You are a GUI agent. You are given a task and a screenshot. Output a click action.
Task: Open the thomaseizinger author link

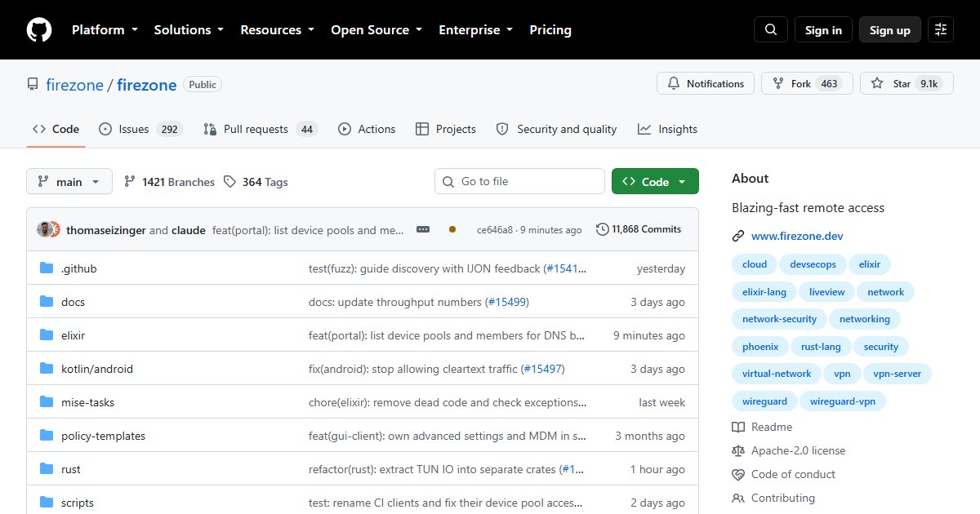(x=106, y=230)
